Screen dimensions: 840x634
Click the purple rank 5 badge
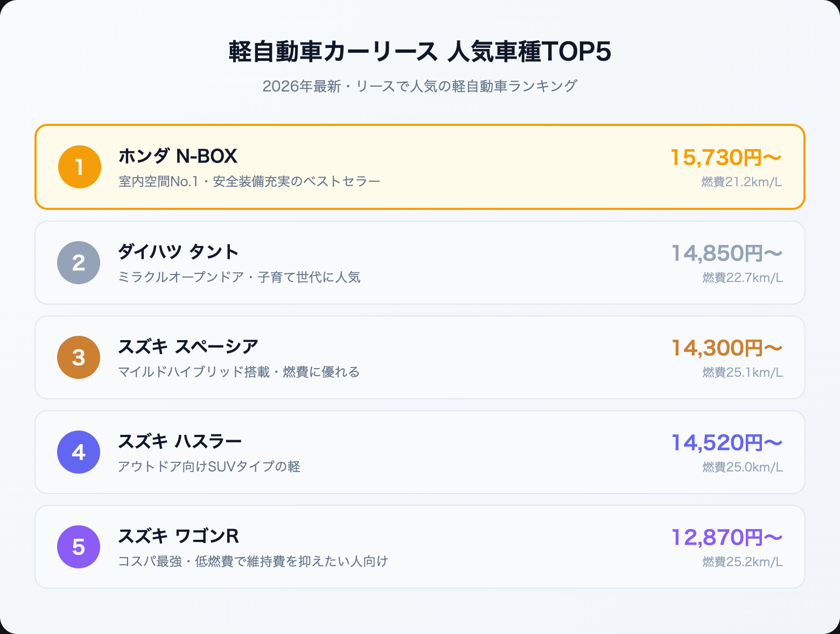pyautogui.click(x=79, y=547)
